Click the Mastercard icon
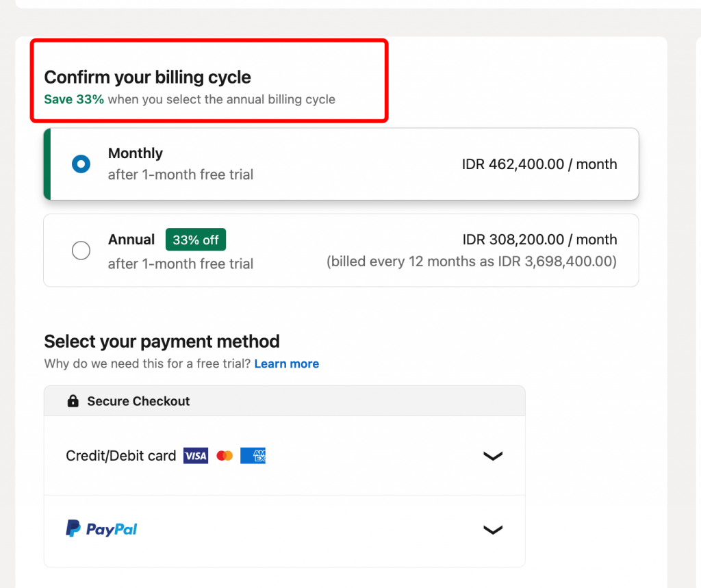 click(224, 455)
